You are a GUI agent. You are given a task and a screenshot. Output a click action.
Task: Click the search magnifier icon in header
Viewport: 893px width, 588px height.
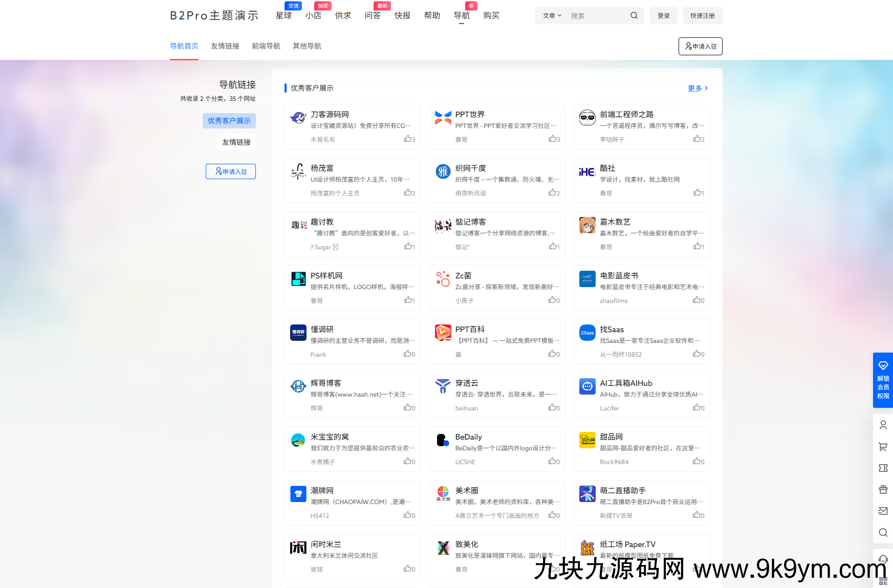coord(634,15)
